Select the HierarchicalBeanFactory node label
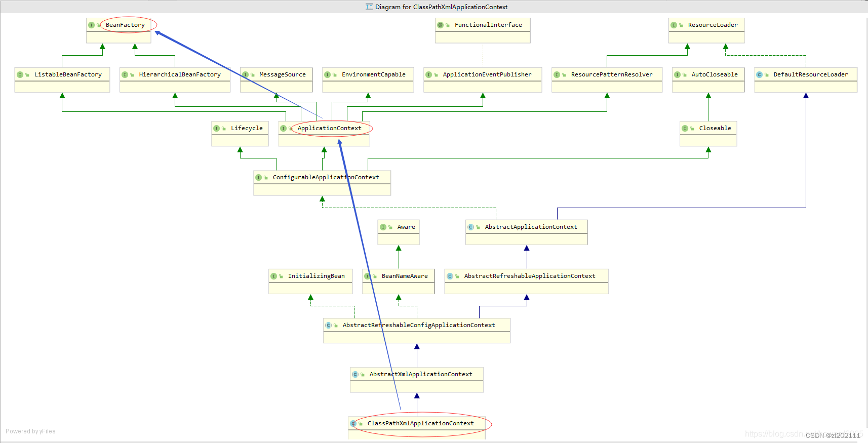Screen dimensions: 868x443 click(180, 74)
